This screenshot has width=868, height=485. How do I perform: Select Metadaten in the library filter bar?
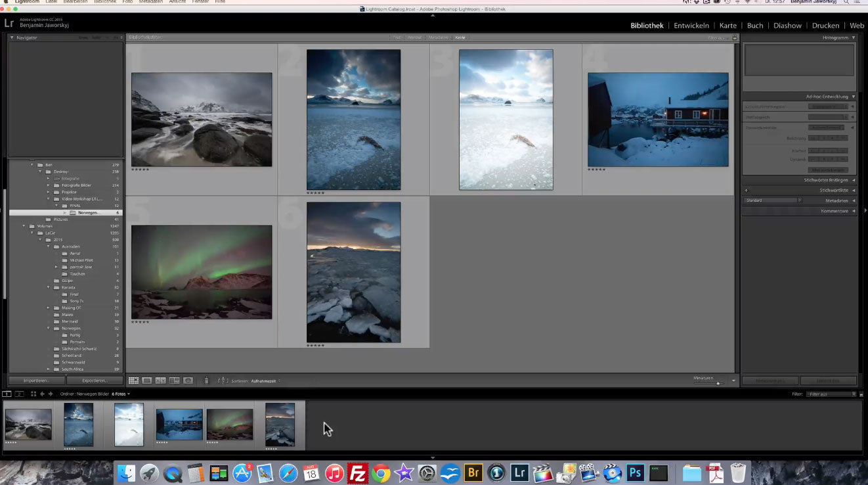(438, 37)
